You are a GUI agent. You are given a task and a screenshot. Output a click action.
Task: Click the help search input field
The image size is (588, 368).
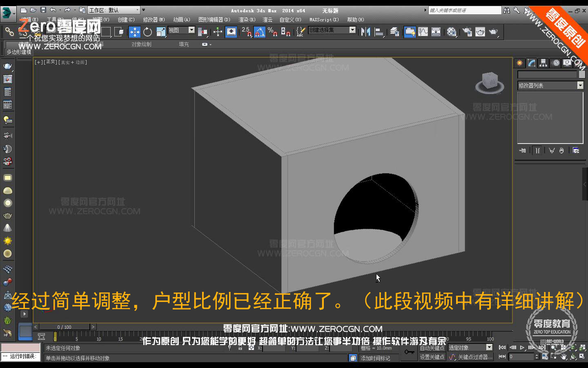[465, 10]
